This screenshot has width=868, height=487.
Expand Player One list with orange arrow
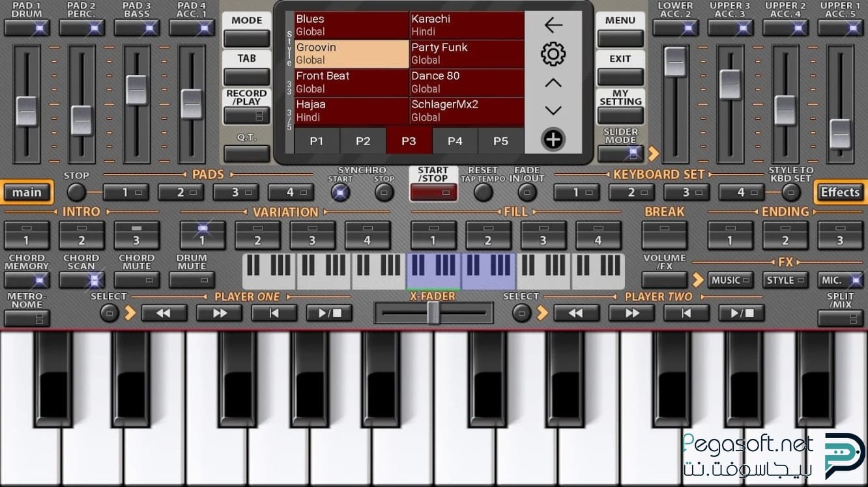tap(130, 313)
